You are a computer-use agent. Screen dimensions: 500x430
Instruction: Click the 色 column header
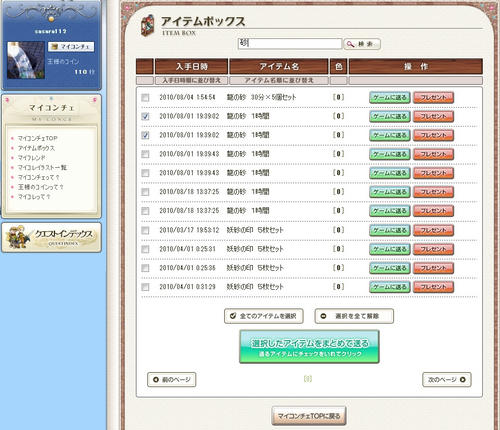339,66
